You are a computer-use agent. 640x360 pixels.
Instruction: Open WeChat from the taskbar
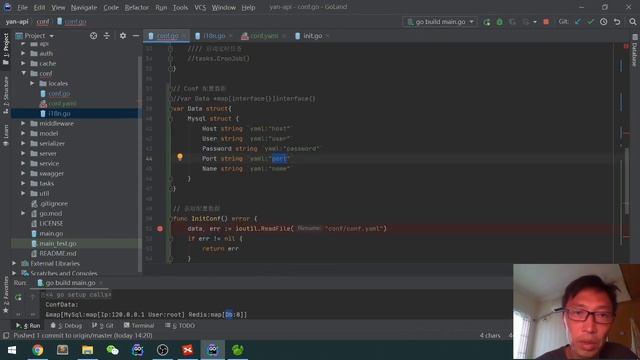point(112,350)
